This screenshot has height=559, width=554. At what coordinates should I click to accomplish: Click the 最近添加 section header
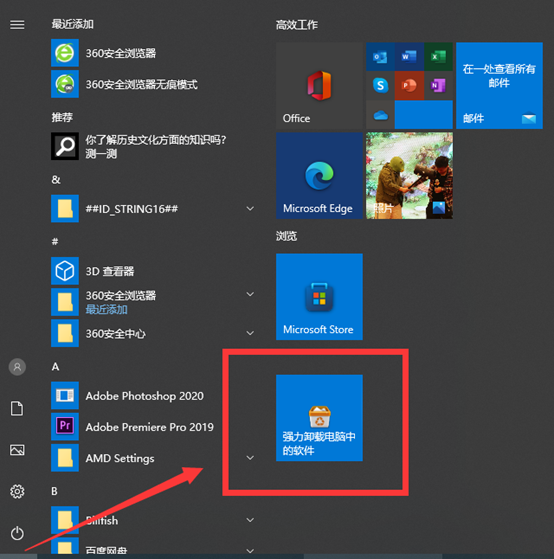73,24
